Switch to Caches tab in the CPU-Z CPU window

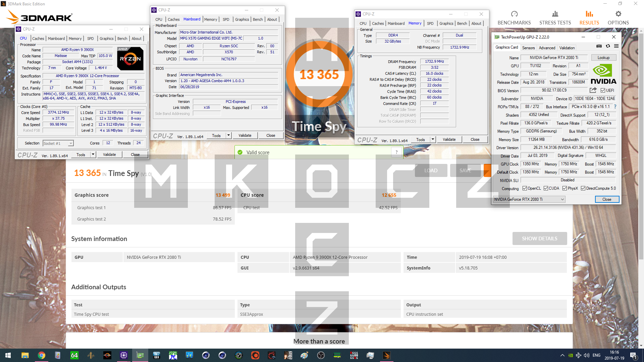click(38, 39)
